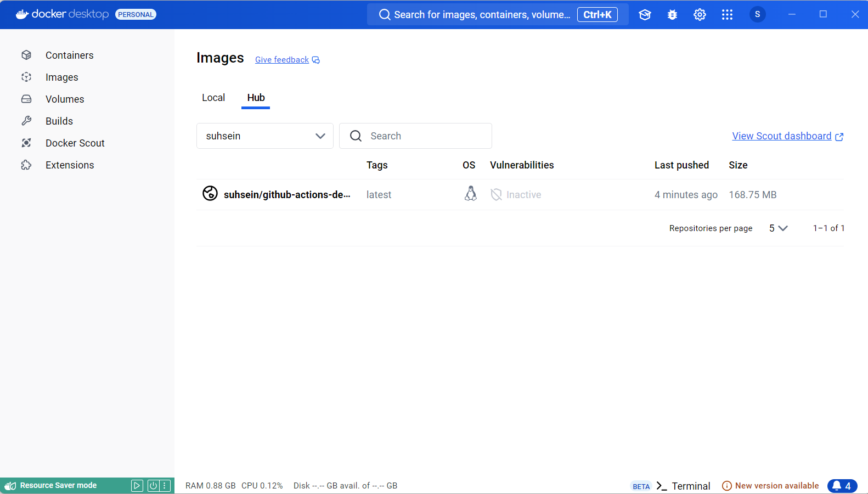Click the repository icon for suhsein/github-actions-de
Viewport: 868px width, 494px height.
point(210,193)
